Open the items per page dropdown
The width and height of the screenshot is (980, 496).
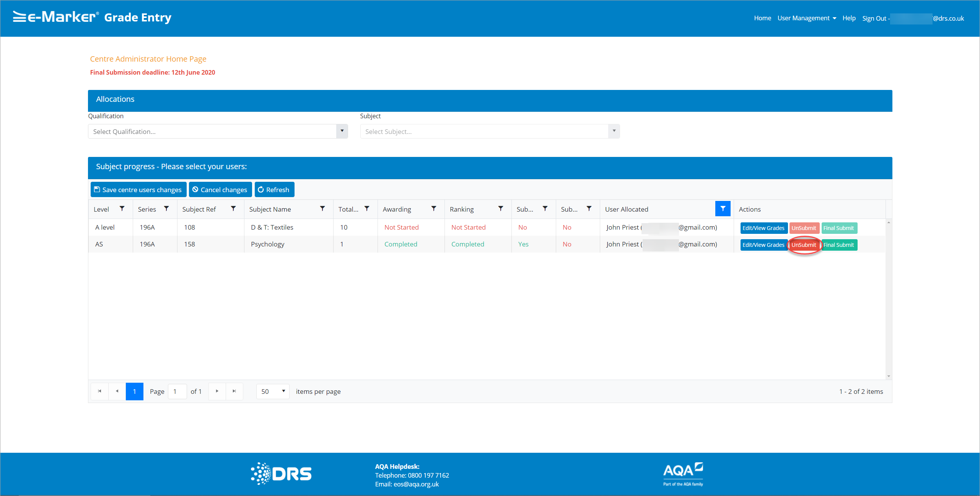coord(273,391)
